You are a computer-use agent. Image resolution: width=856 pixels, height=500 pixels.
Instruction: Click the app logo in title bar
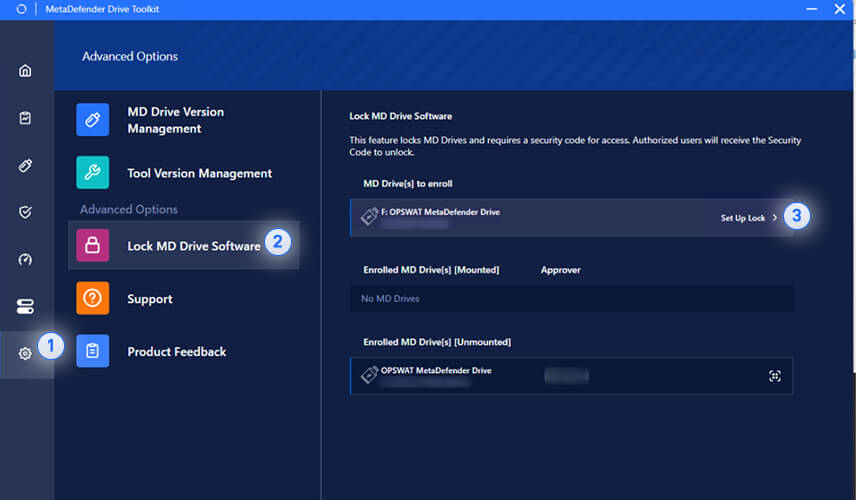click(21, 9)
